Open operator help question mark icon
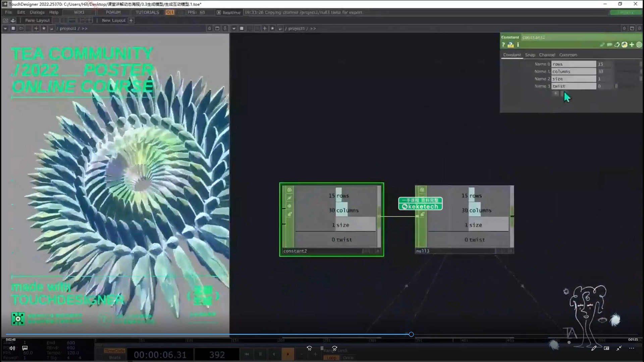644x362 pixels. 503,45
